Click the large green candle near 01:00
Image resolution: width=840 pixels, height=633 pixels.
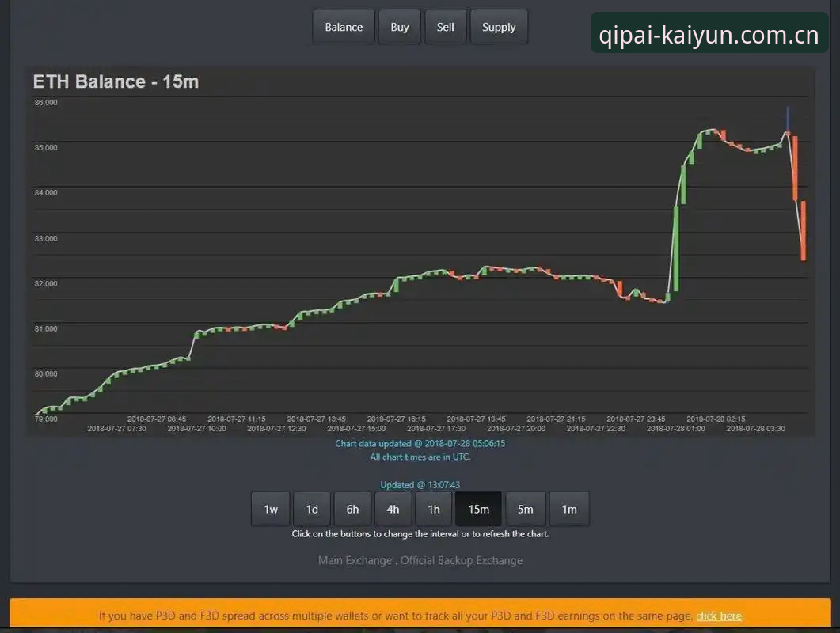pos(676,248)
